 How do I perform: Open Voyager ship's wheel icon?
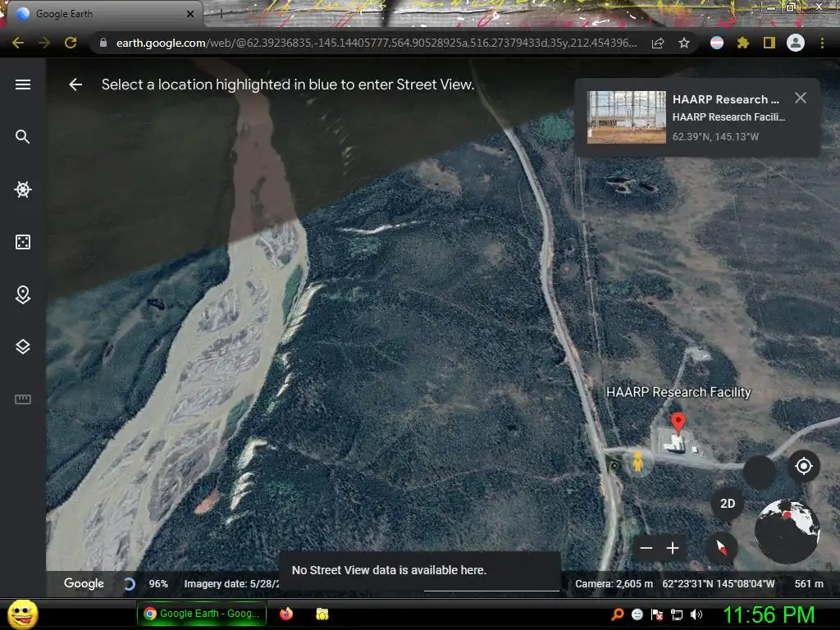(x=22, y=189)
